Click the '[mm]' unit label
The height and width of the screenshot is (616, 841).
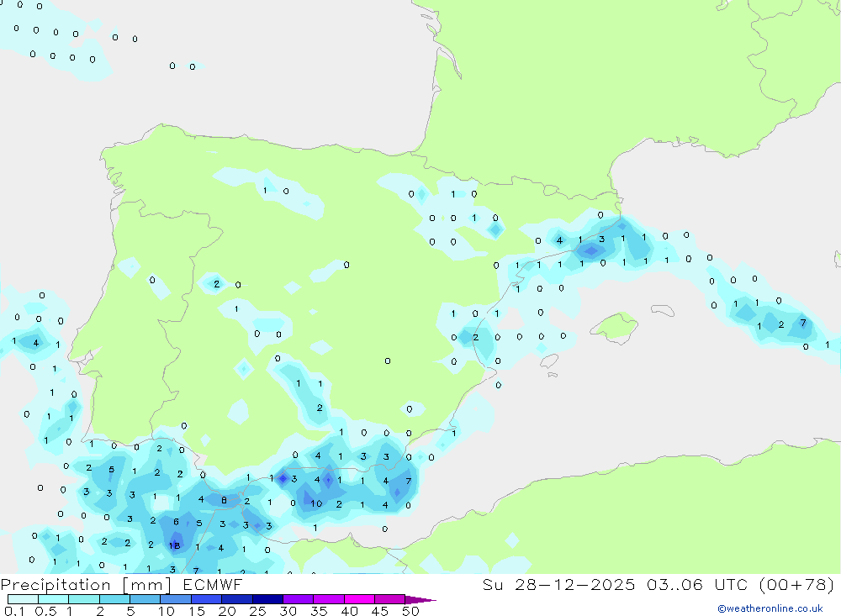click(x=146, y=585)
